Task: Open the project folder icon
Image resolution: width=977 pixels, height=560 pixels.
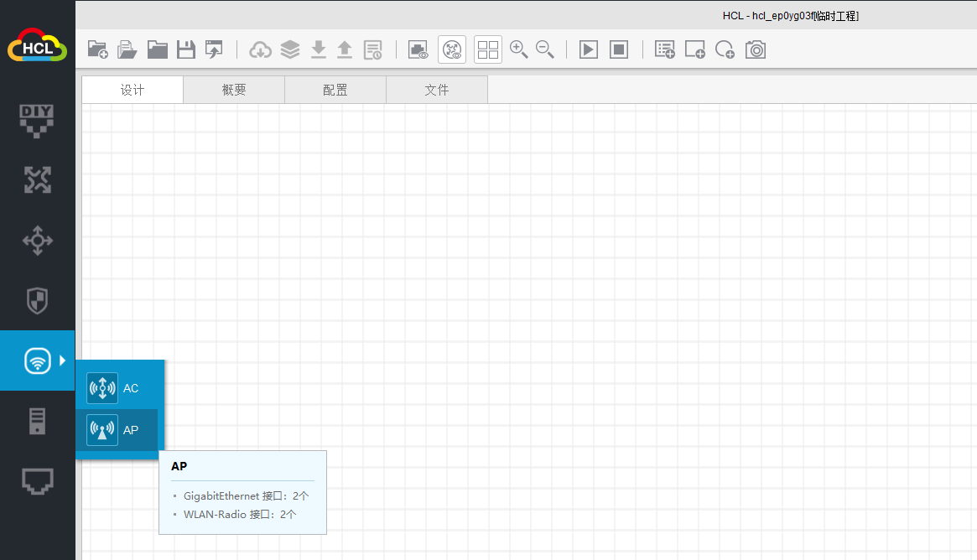Action: (157, 49)
